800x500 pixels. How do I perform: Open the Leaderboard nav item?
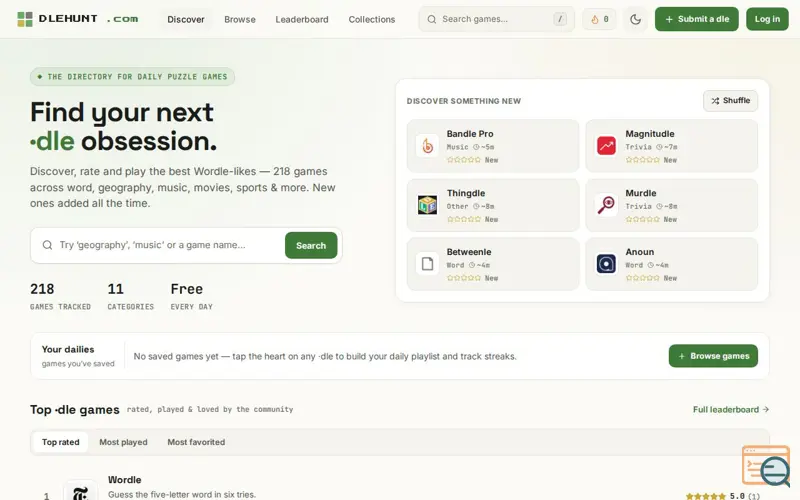[302, 19]
